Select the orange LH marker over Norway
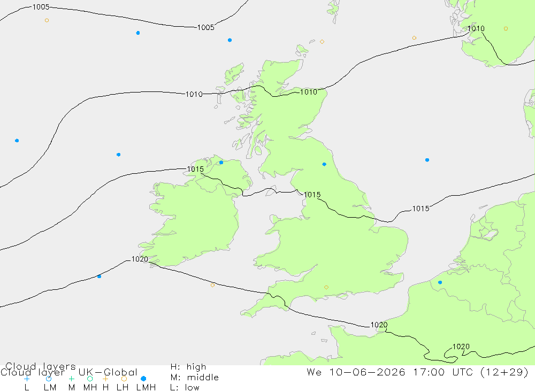The image size is (535, 392). [506, 29]
